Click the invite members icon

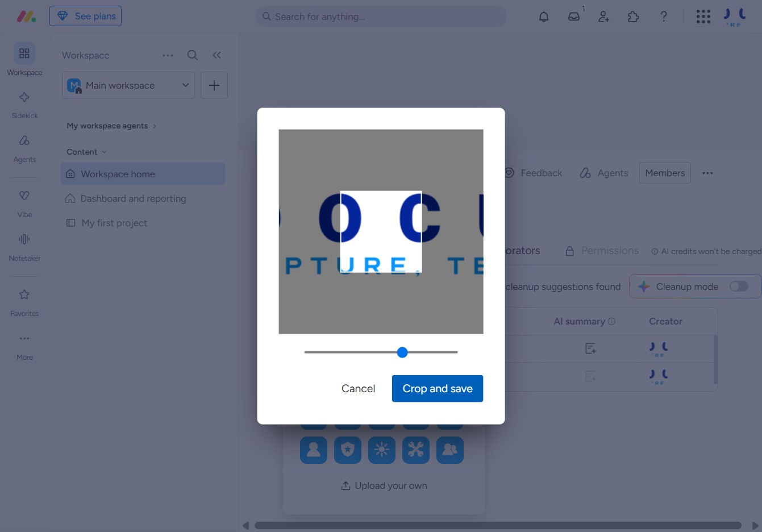(604, 16)
